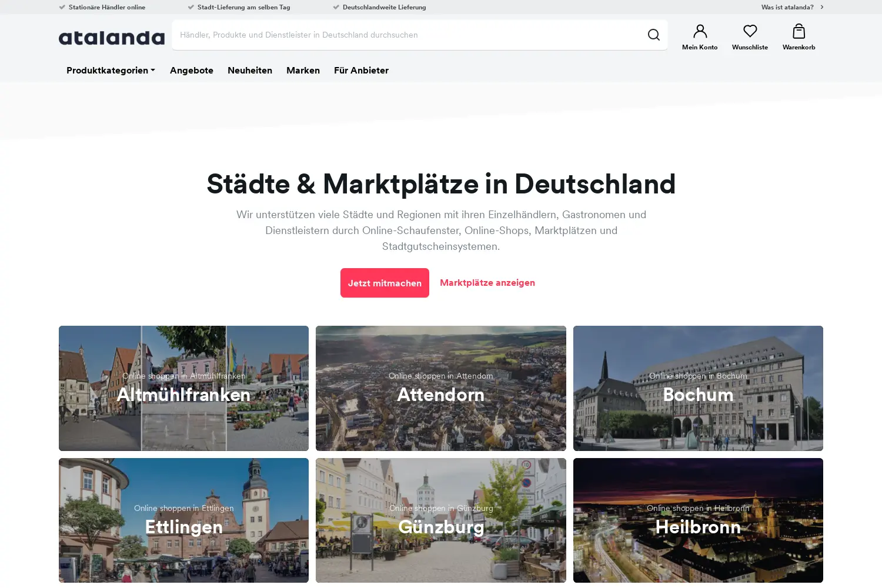
Task: Open the Ettlingen city card
Action: click(183, 520)
